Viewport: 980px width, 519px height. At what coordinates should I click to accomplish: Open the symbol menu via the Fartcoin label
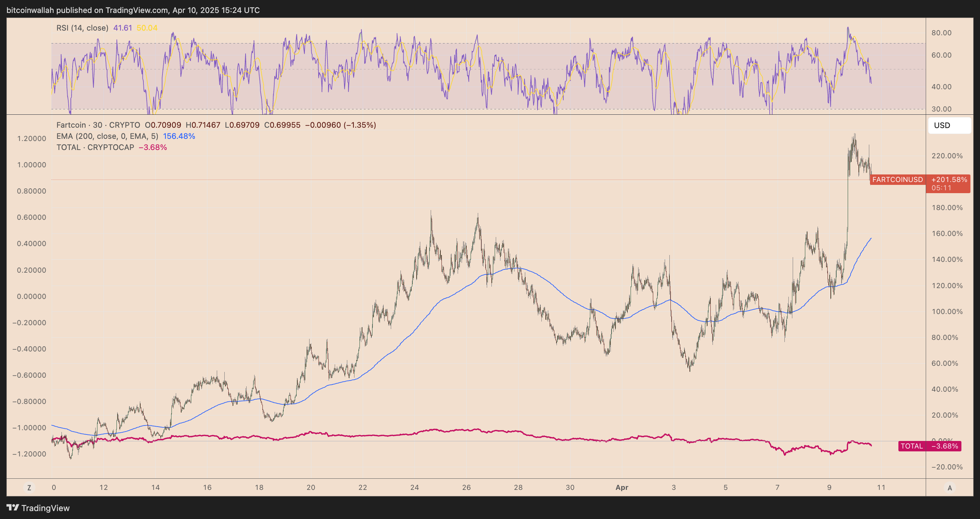[71, 125]
